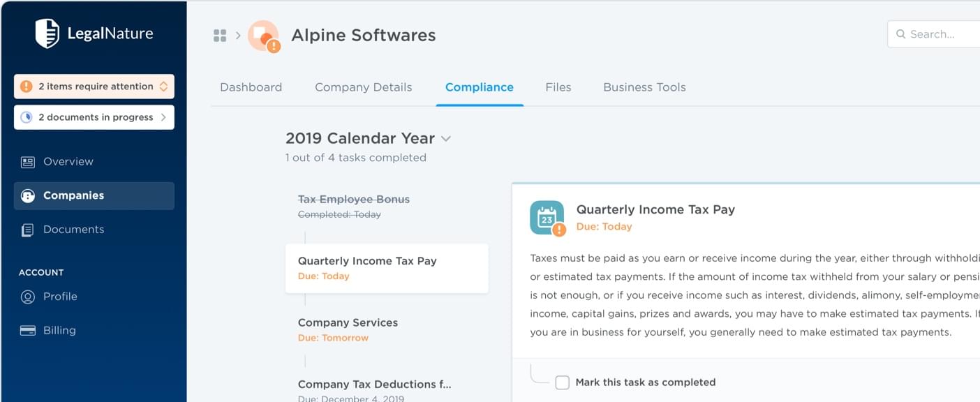This screenshot has width=980, height=402.
Task: Go to the Files tab
Action: pos(558,87)
